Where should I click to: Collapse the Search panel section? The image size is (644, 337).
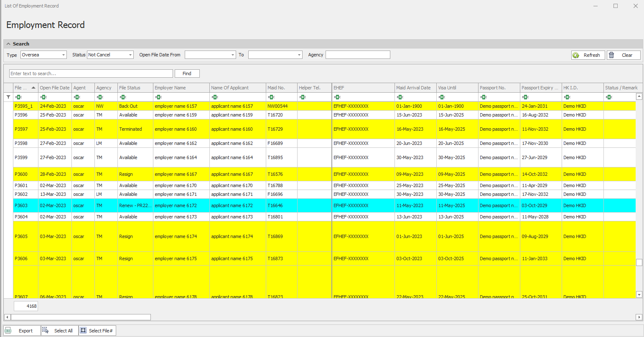(8, 44)
